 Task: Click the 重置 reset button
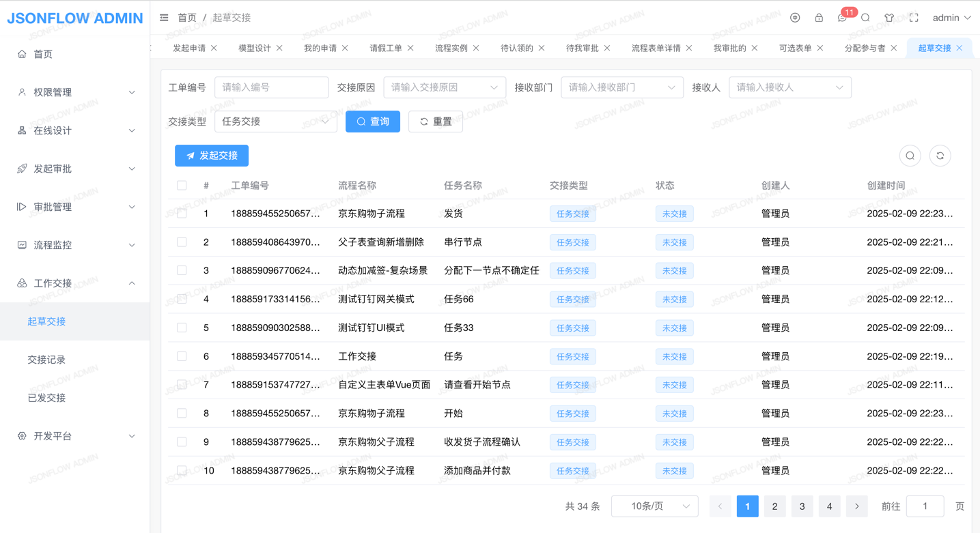coord(436,121)
